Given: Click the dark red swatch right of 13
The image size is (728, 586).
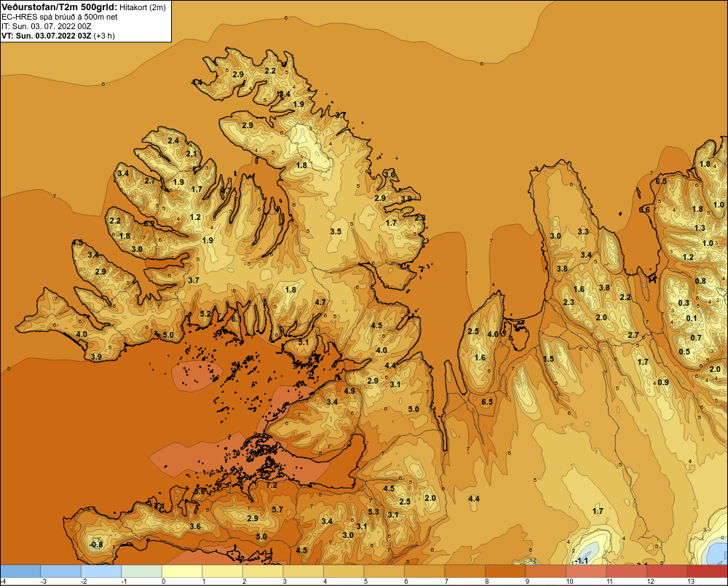Looking at the screenshot, I should point(707,571).
